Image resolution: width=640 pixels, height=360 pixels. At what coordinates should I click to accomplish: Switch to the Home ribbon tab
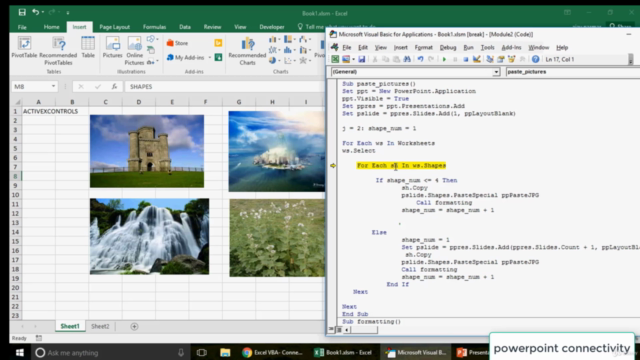click(51, 27)
